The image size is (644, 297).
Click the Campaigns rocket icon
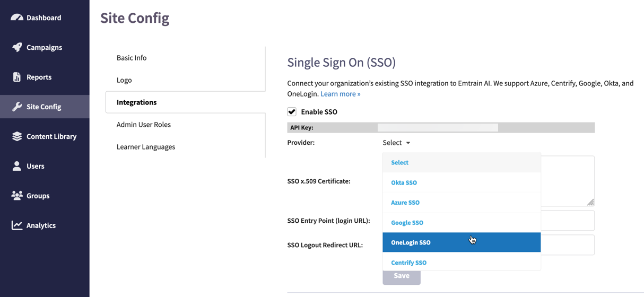pyautogui.click(x=17, y=47)
